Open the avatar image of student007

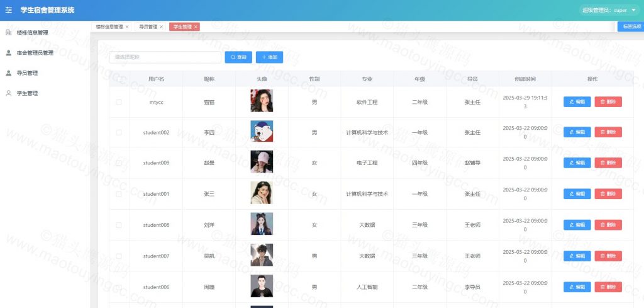point(262,255)
